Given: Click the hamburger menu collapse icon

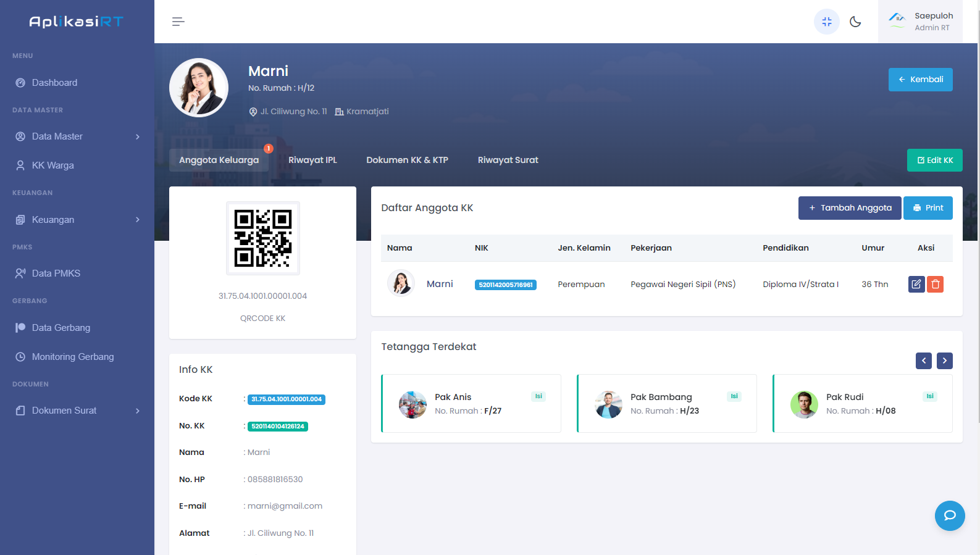Looking at the screenshot, I should 178,22.
